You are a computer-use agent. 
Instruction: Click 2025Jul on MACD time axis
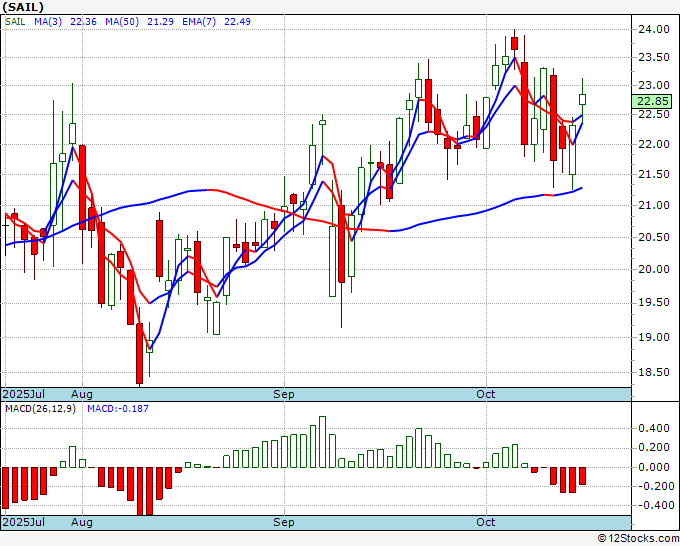point(24,522)
